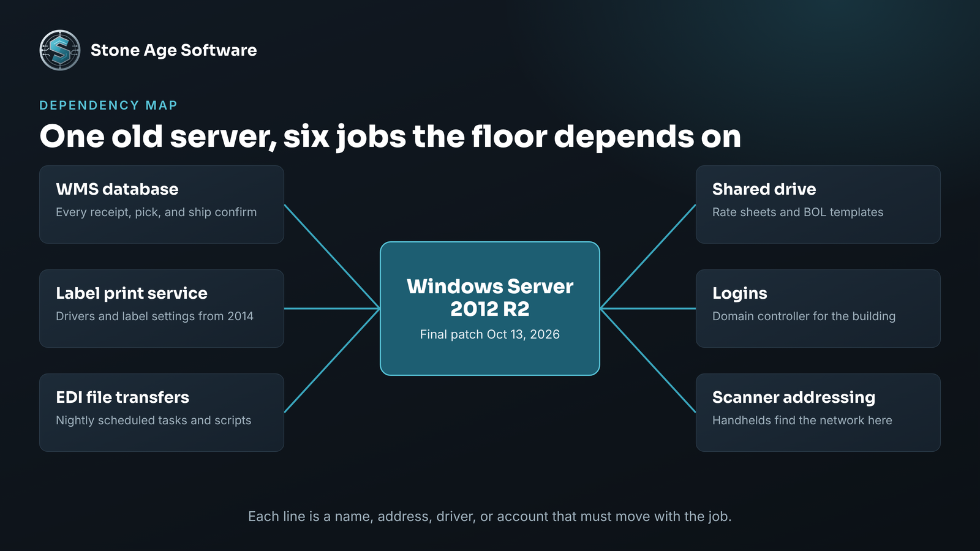Click the Stone Age Software logo icon
This screenshot has width=980, height=551.
click(60, 50)
